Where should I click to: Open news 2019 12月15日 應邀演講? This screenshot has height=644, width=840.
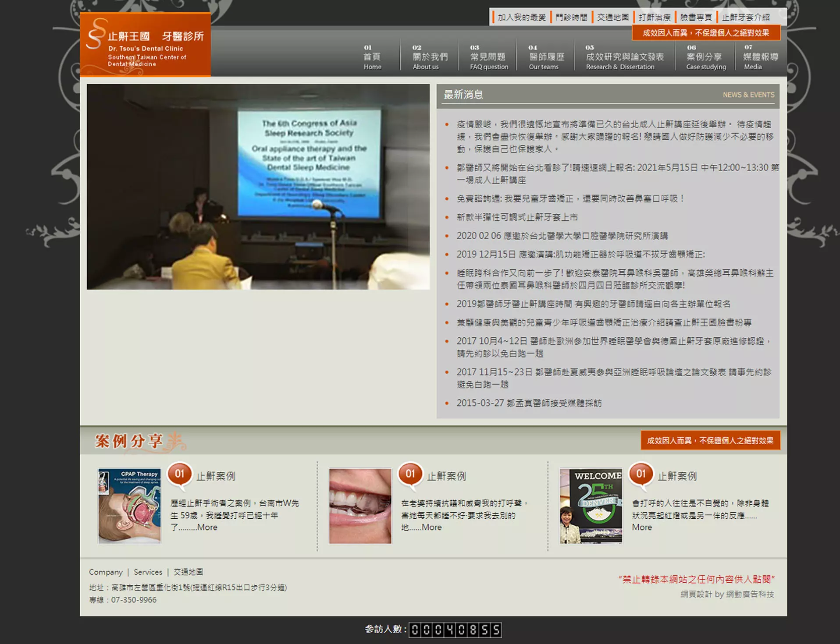(581, 255)
